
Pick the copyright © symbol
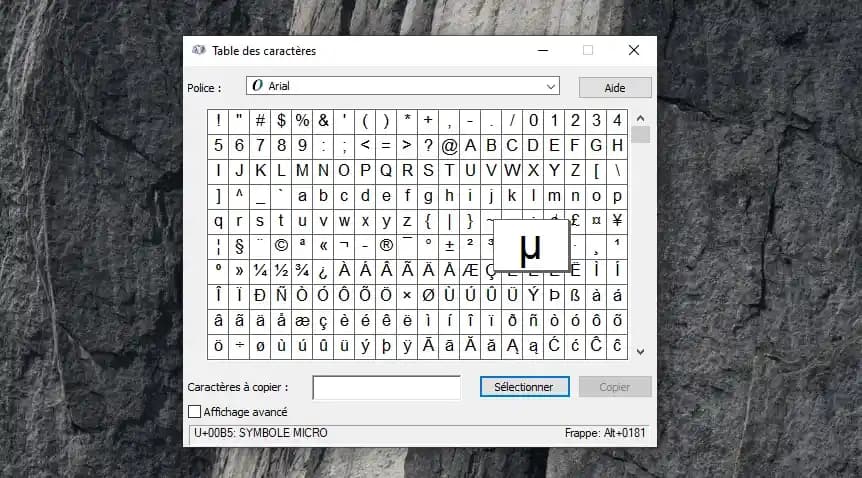[x=281, y=245]
